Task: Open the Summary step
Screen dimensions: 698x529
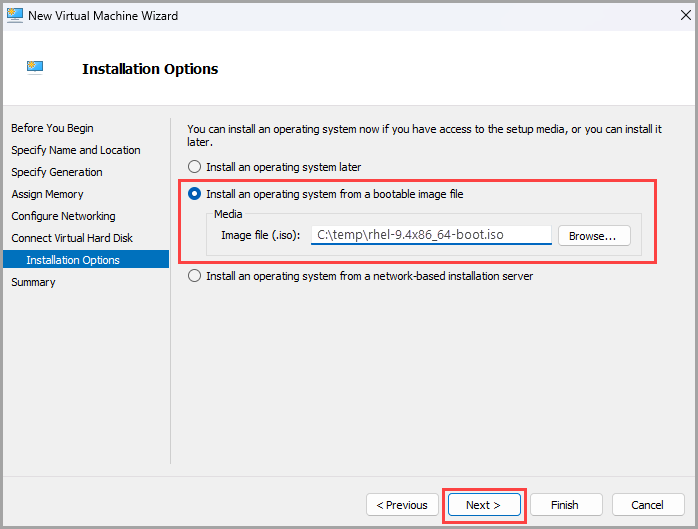Action: 33,282
